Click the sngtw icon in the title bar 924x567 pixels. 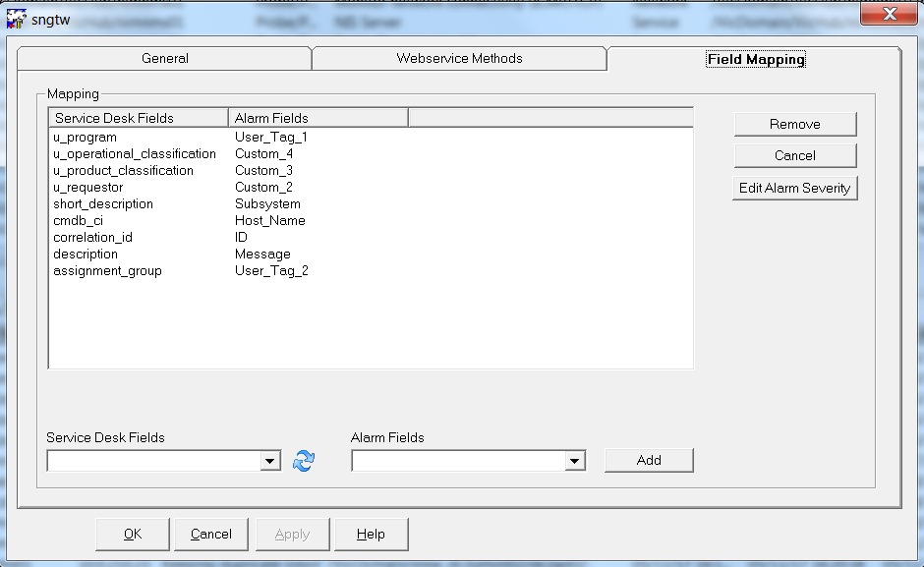click(15, 15)
